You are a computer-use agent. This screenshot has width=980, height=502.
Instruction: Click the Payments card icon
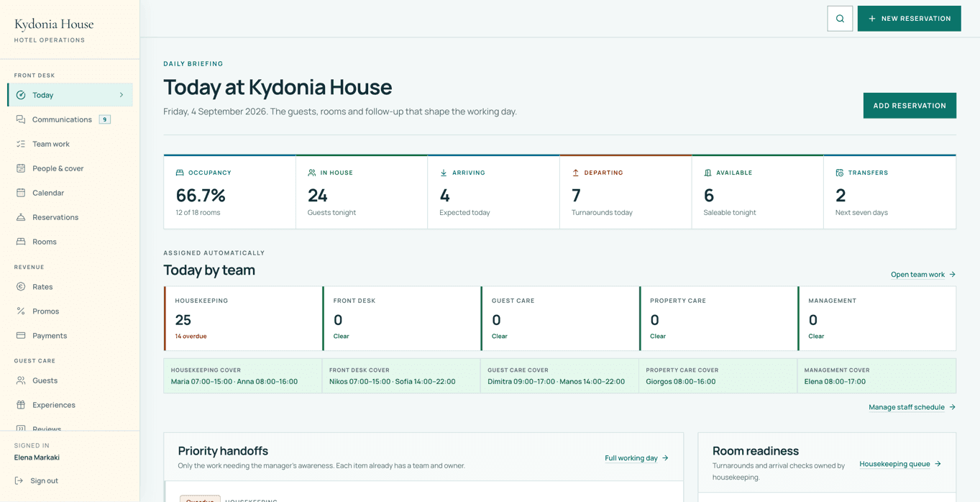pyautogui.click(x=21, y=336)
